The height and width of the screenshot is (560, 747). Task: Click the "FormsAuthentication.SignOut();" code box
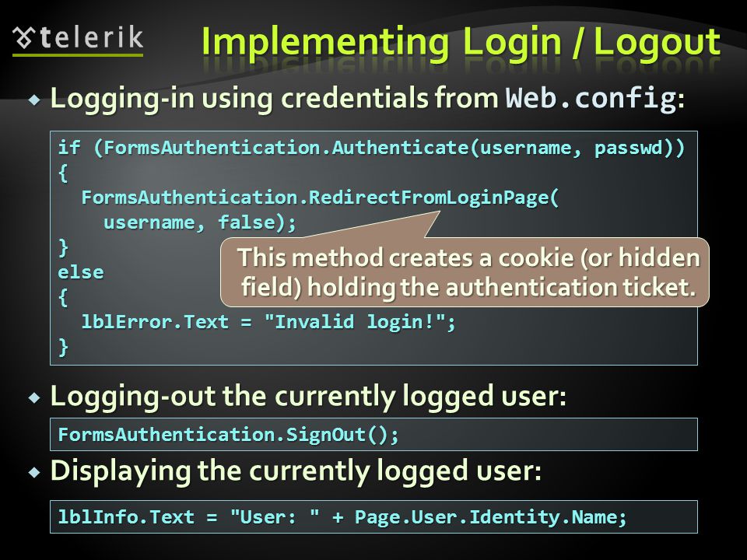point(373,434)
